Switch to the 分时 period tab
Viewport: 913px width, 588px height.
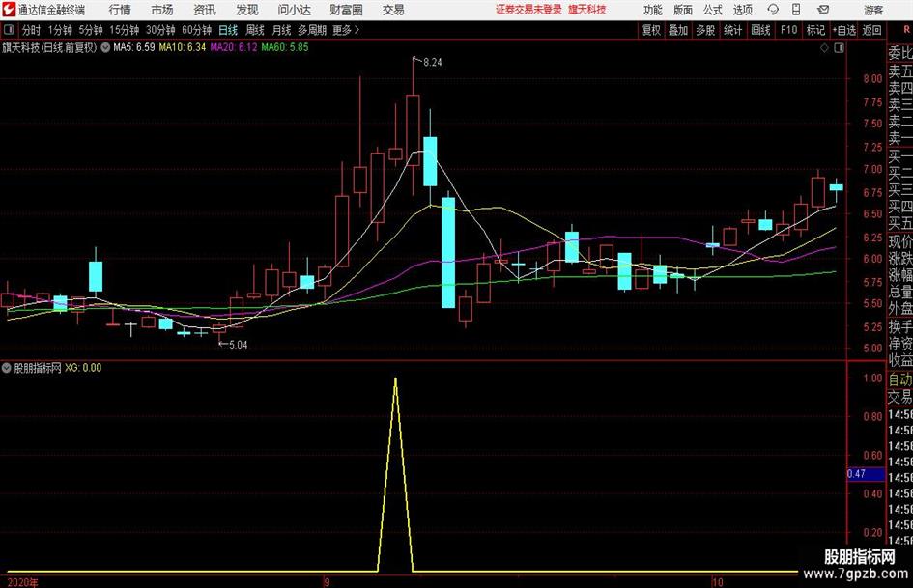[32, 30]
